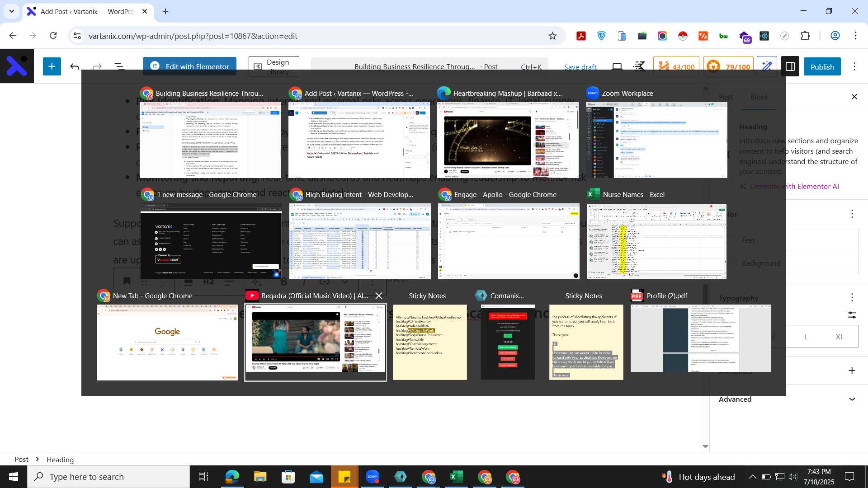Switch to Profile (2).pdf window thumbnail
Viewport: 868px width, 488px height.
coord(700,338)
